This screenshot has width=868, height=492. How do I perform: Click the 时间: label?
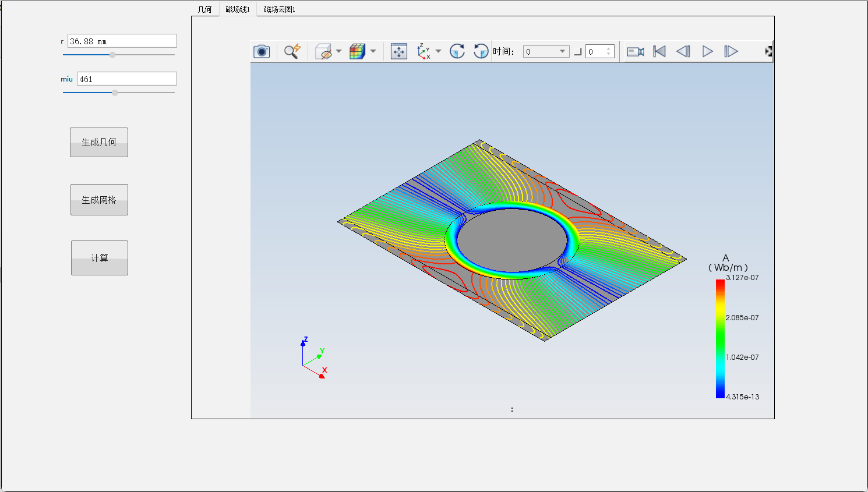click(x=503, y=52)
